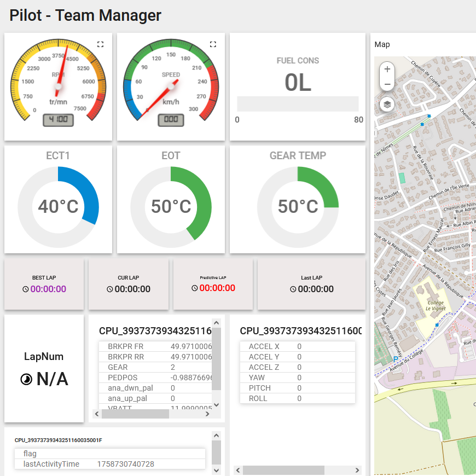The height and width of the screenshot is (476, 476).
Task: Click the Predictive LAP clock icon
Action: point(195,288)
